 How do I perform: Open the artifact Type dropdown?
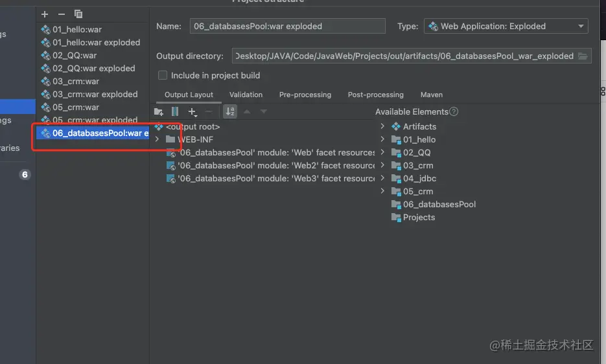coord(506,27)
